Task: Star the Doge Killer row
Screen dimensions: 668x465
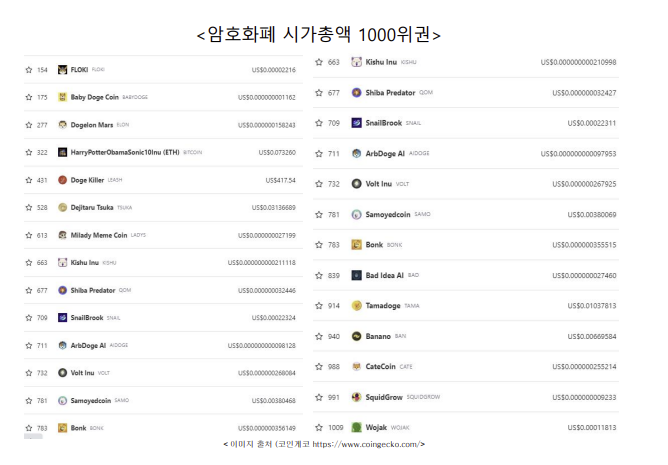Action: point(29,180)
